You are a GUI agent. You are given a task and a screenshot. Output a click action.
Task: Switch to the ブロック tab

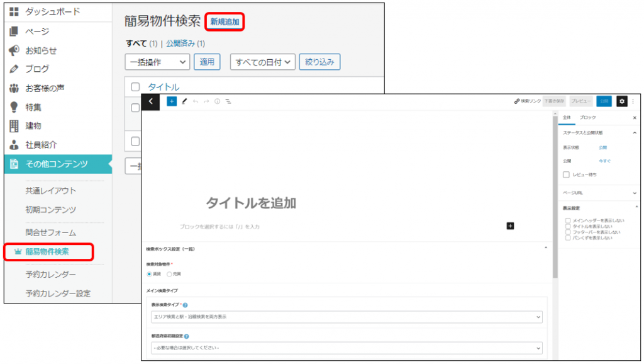click(x=587, y=118)
